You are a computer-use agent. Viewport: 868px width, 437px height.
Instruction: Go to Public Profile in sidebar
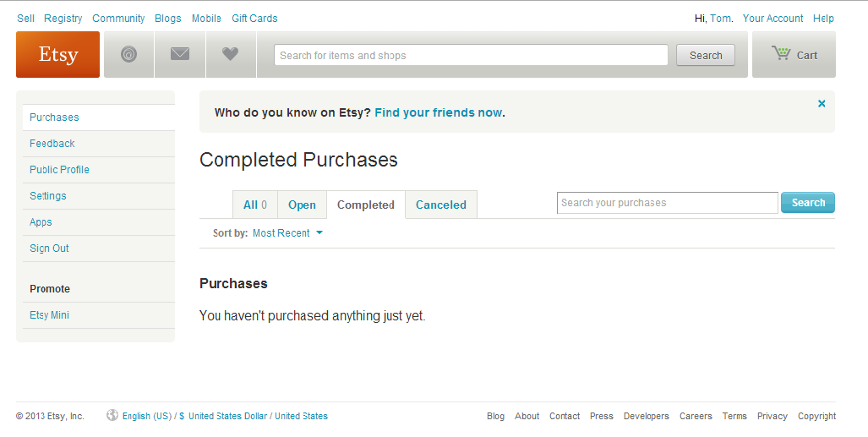pos(99,170)
